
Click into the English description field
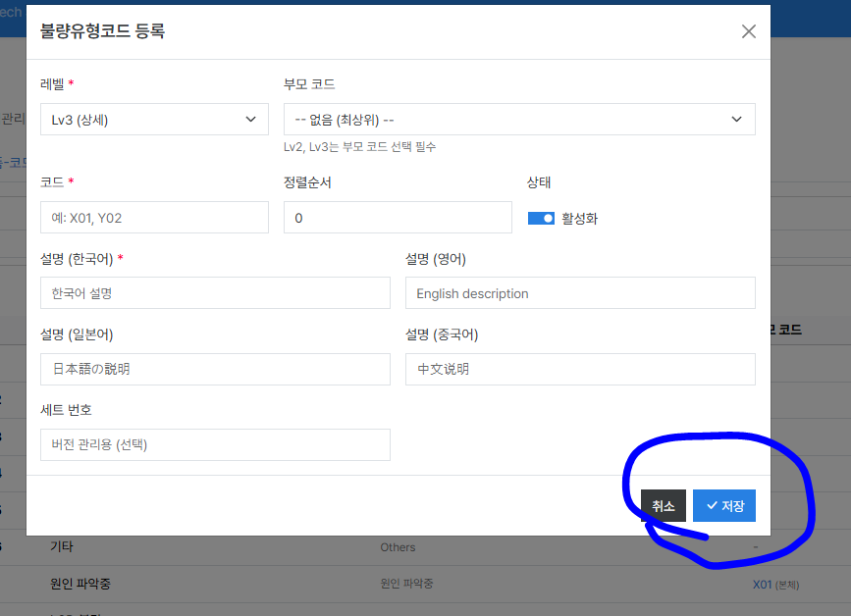coord(580,293)
